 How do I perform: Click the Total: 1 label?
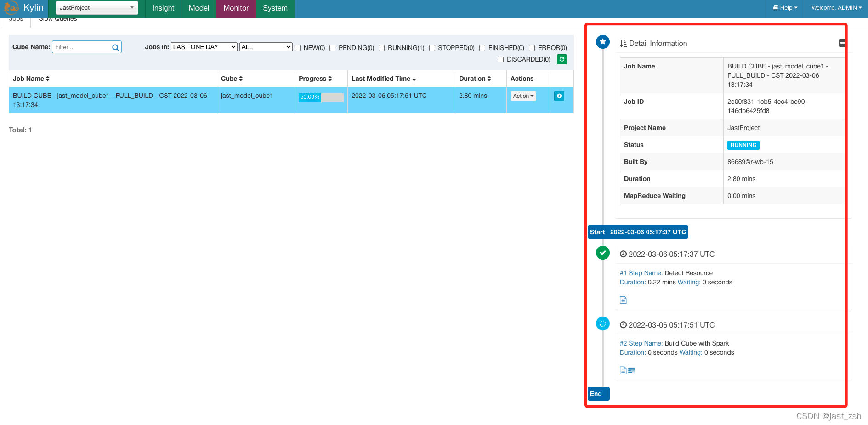click(20, 130)
